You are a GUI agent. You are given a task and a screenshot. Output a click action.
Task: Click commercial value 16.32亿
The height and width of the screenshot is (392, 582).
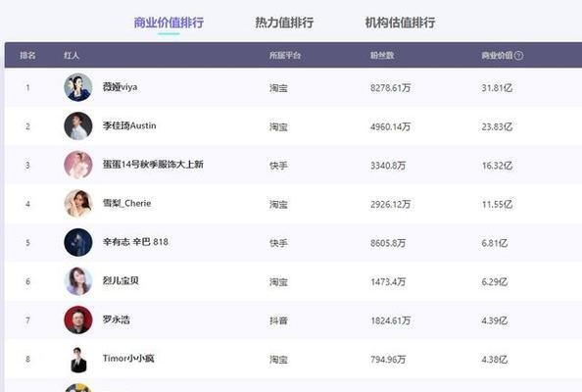pyautogui.click(x=497, y=166)
